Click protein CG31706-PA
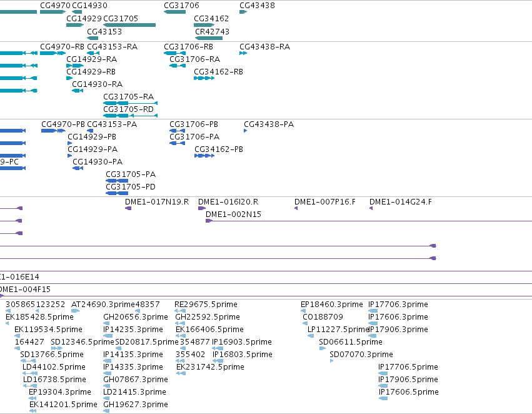 [177, 143]
